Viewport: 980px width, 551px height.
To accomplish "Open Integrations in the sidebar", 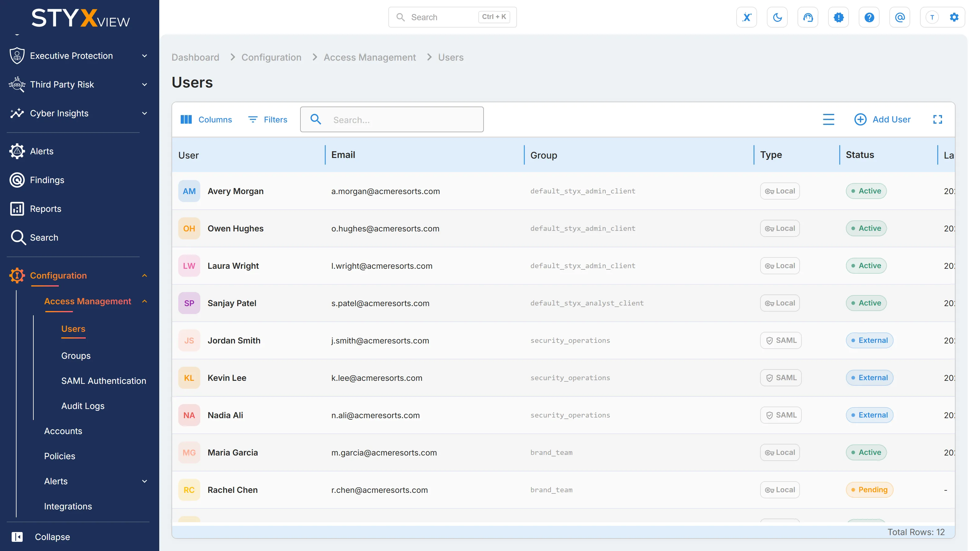I will [x=68, y=506].
